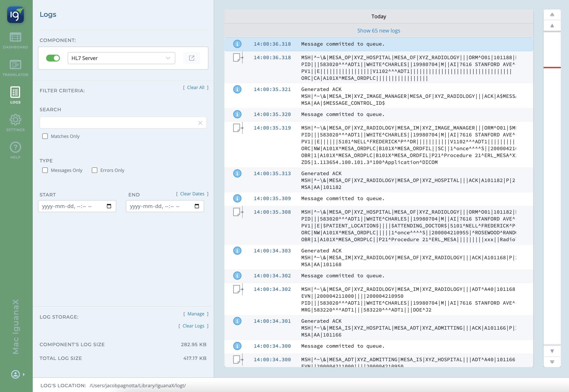This screenshot has height=392, width=569.
Task: Click the info icon beside 14:00:34.300 committed
Action: click(237, 346)
